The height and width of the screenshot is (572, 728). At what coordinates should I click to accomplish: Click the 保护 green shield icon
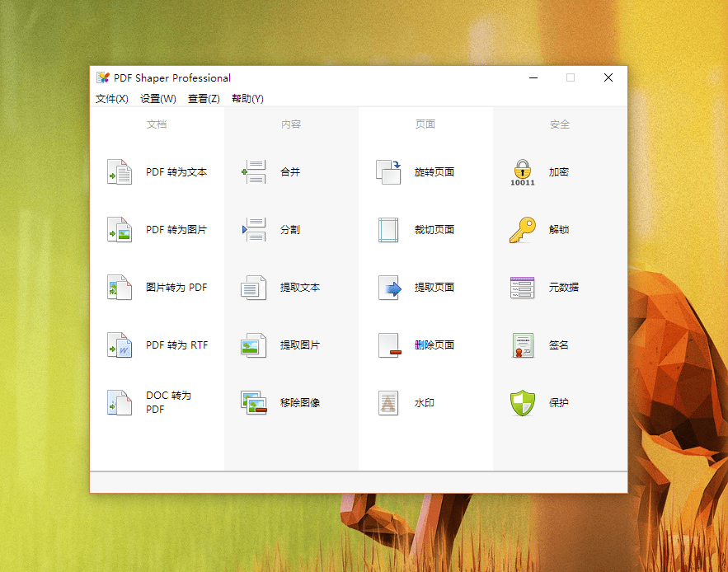pyautogui.click(x=523, y=402)
